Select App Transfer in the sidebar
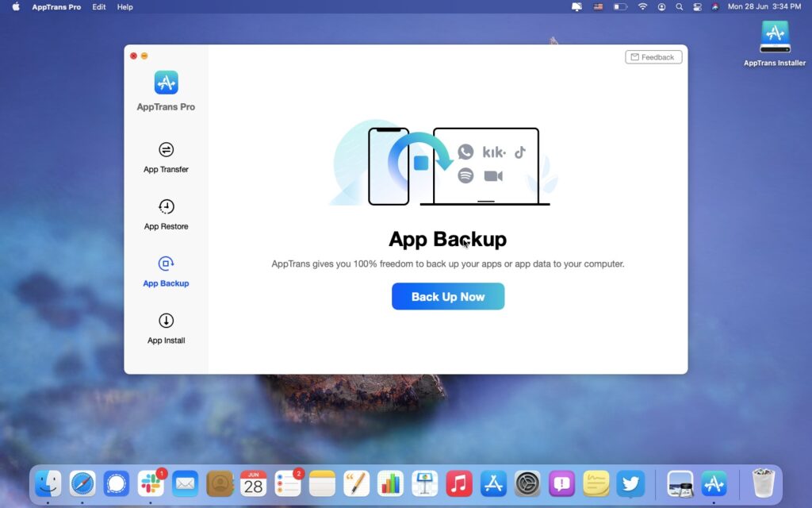This screenshot has width=812, height=508. coord(166,159)
